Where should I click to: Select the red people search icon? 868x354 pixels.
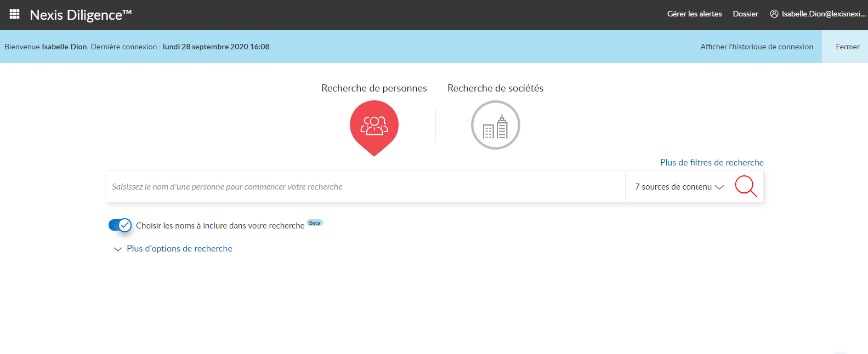[374, 125]
